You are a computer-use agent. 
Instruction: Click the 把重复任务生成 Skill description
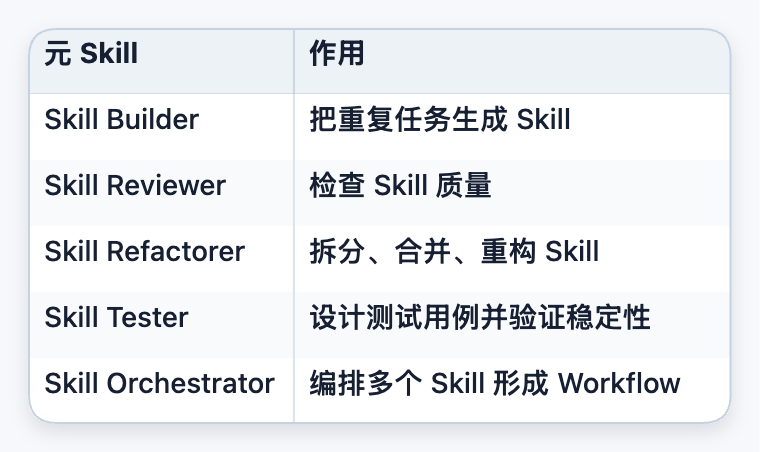tap(440, 120)
